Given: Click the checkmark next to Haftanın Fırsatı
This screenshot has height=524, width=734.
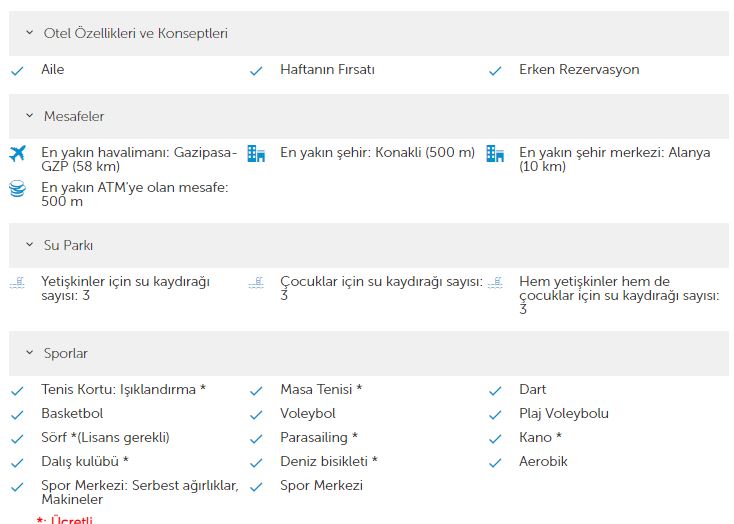Looking at the screenshot, I should (x=256, y=71).
